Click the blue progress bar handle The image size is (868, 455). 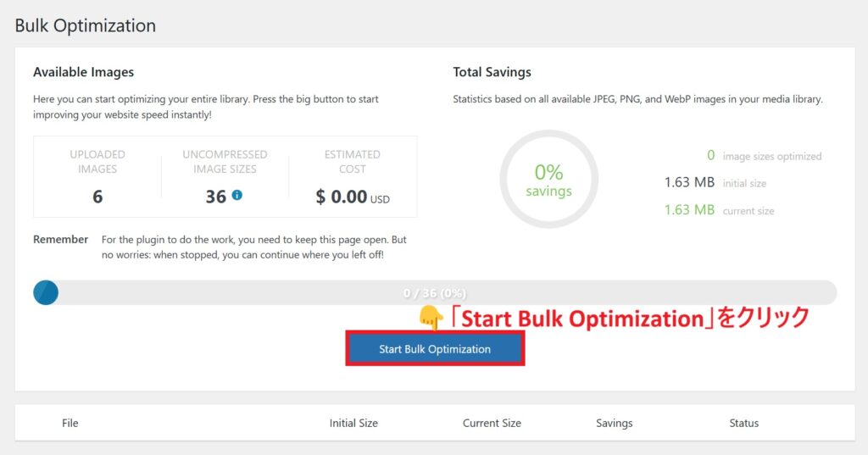(x=46, y=292)
